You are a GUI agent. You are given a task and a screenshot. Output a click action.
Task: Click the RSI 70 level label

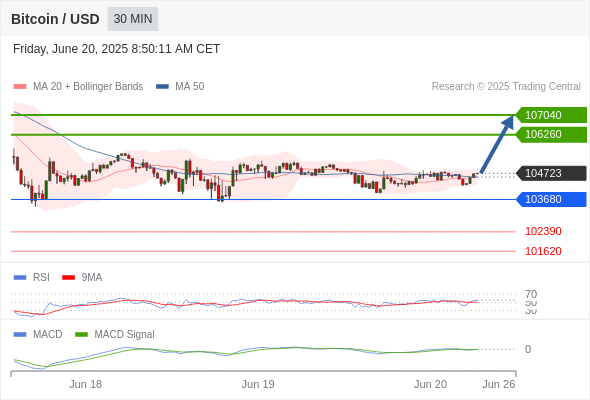click(531, 294)
